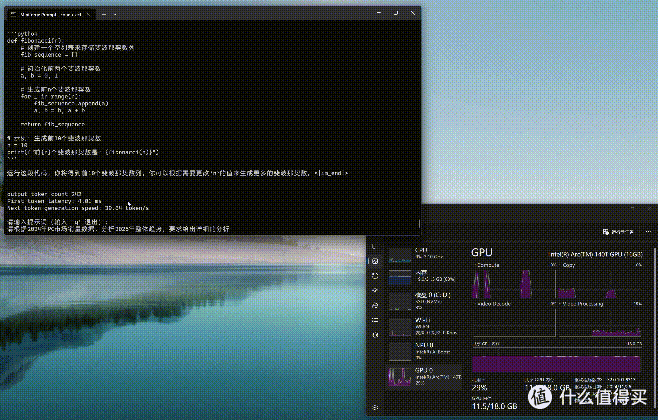This screenshot has height=420, width=658.
Task: Select the Performance page icon in Task Manager
Action: tap(375, 261)
